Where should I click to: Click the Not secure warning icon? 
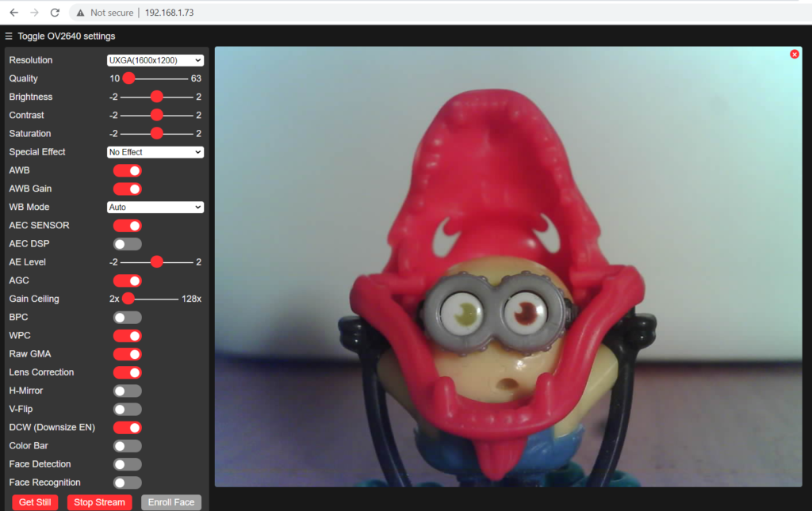[80, 13]
